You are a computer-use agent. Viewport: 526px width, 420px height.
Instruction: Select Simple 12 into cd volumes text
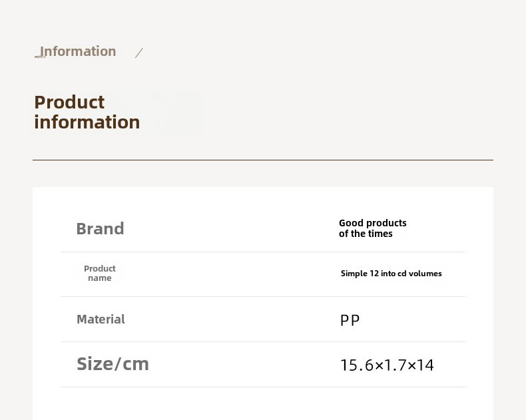(x=391, y=274)
